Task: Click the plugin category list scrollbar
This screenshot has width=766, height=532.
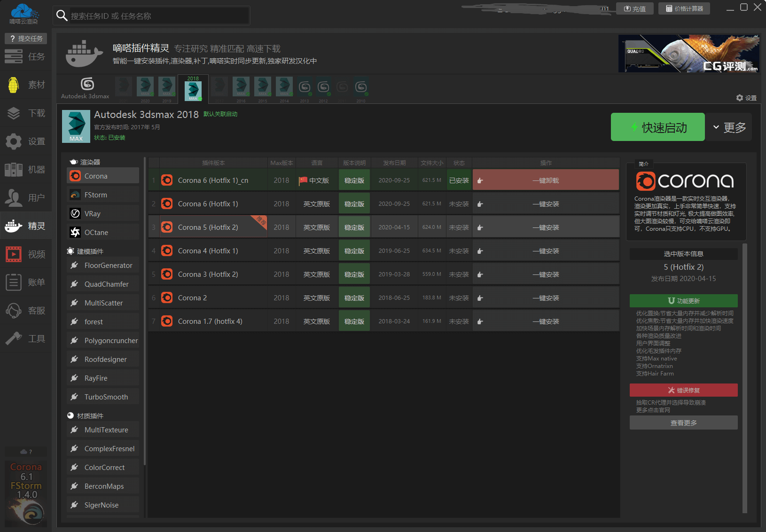Action: (144, 311)
